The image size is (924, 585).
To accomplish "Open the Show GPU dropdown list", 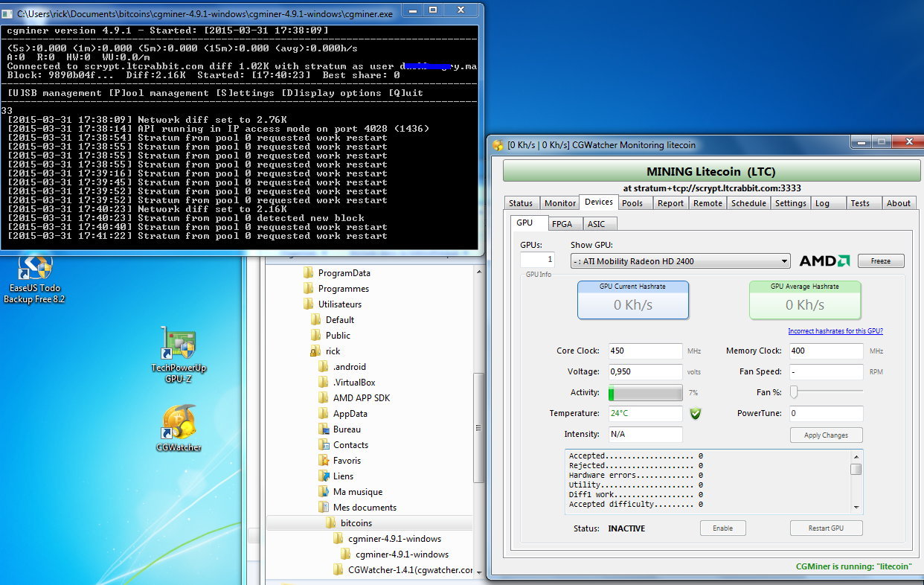I will click(x=784, y=261).
